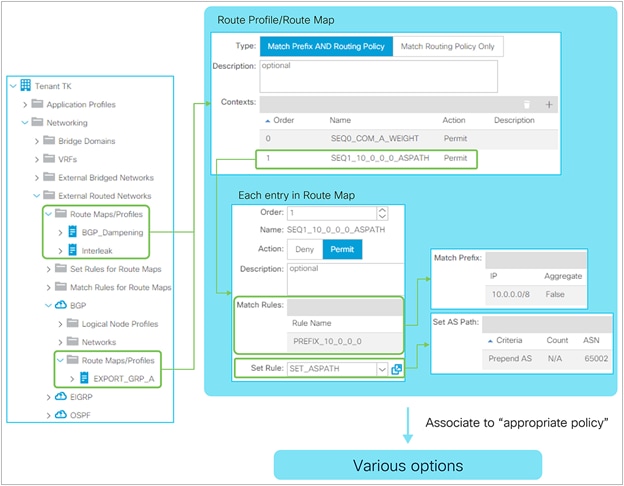Click the Match Rules for Route Maps folder icon

coord(61,287)
